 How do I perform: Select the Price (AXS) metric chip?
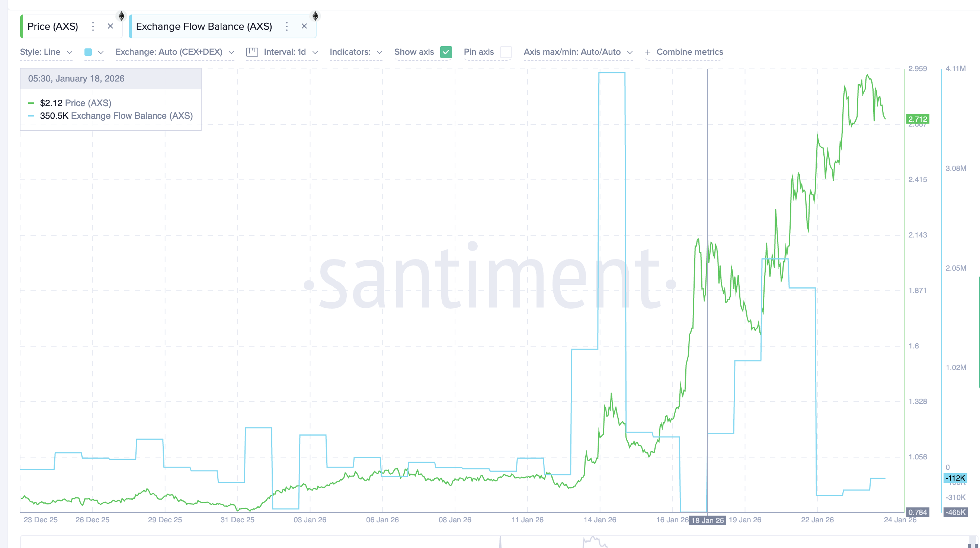[x=53, y=26]
